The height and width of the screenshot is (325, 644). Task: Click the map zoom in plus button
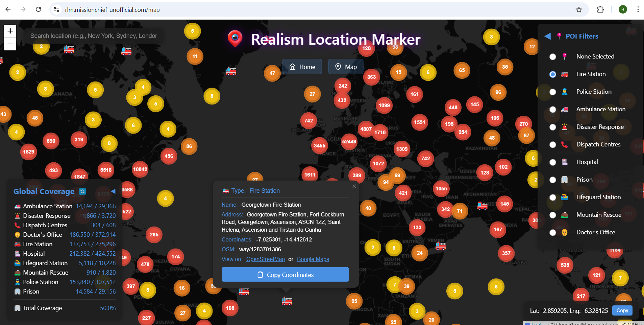point(10,31)
